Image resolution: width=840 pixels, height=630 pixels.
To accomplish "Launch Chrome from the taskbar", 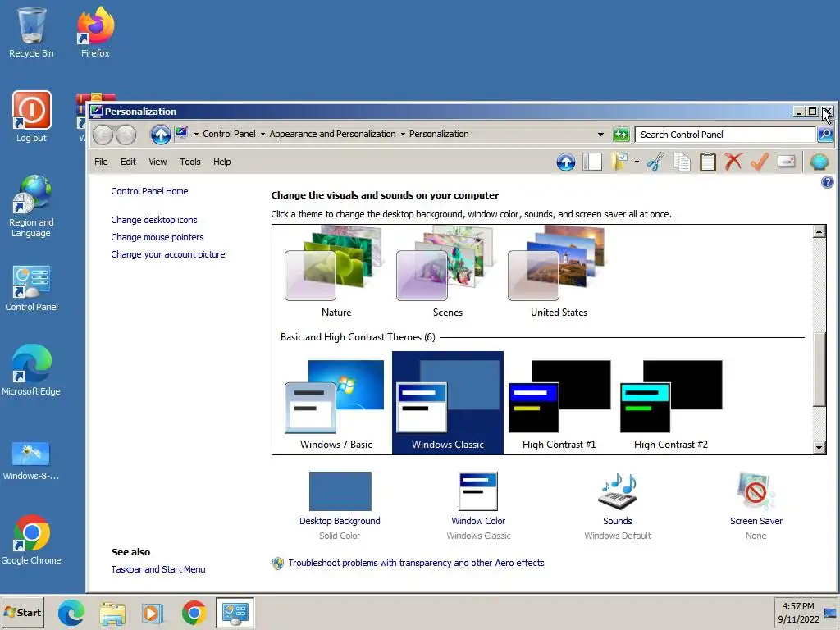I will (194, 612).
